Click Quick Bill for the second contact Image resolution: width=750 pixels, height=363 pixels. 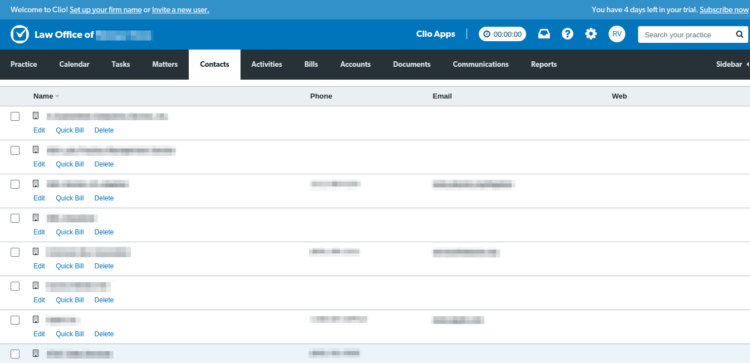(70, 164)
